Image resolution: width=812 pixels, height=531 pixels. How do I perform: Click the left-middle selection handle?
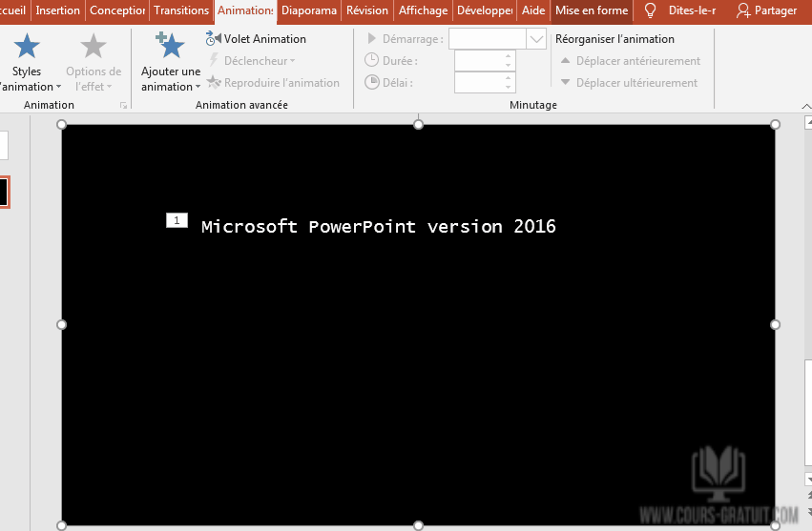tap(61, 324)
